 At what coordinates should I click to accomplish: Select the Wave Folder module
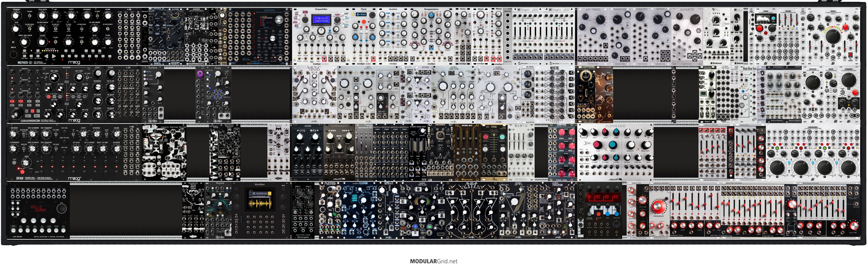point(604,94)
